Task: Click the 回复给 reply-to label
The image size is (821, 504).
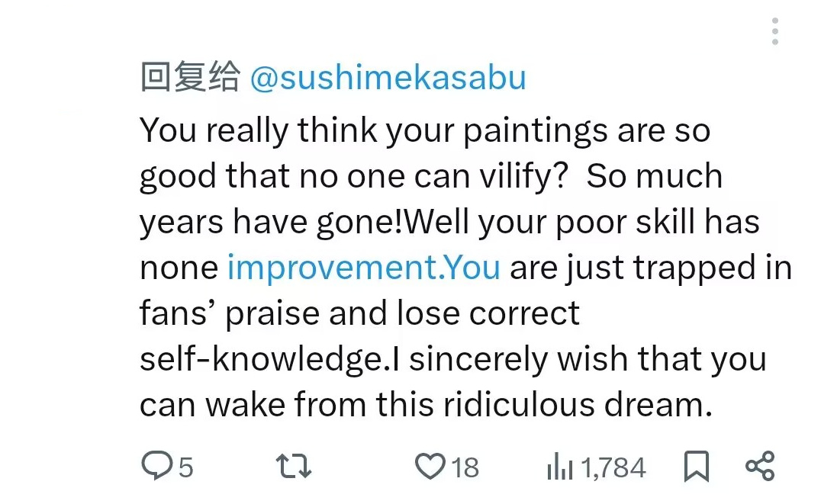Action: point(191,79)
